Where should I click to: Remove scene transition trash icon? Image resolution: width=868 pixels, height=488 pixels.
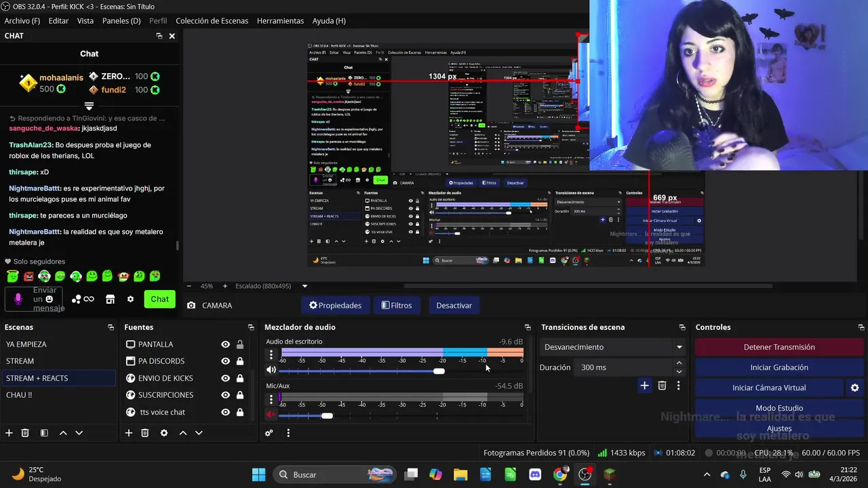(662, 386)
